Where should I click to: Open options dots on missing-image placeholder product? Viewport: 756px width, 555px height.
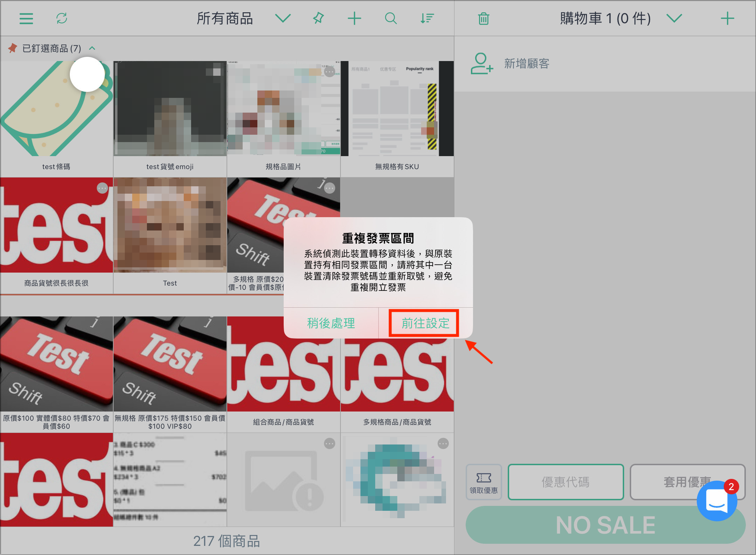click(x=329, y=444)
